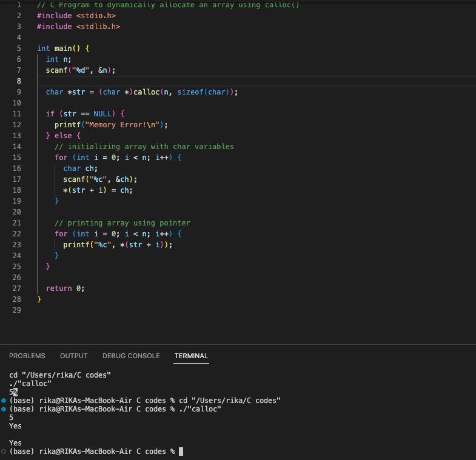Click closing brace on line 28

pyautogui.click(x=39, y=299)
